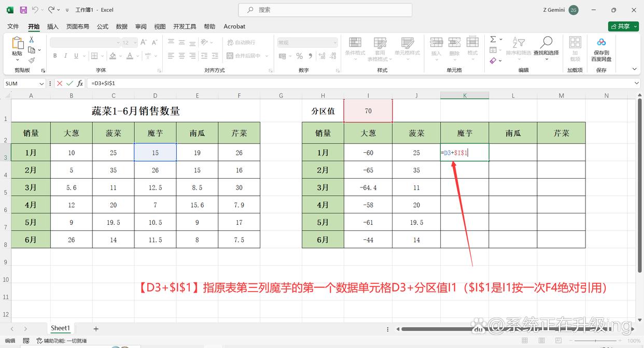Click the search box in title bar

click(x=325, y=10)
